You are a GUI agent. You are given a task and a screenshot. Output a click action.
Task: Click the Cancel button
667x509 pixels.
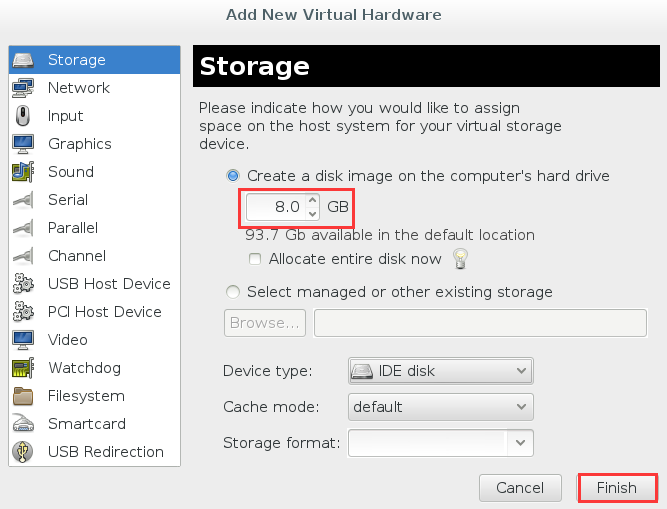coord(520,488)
